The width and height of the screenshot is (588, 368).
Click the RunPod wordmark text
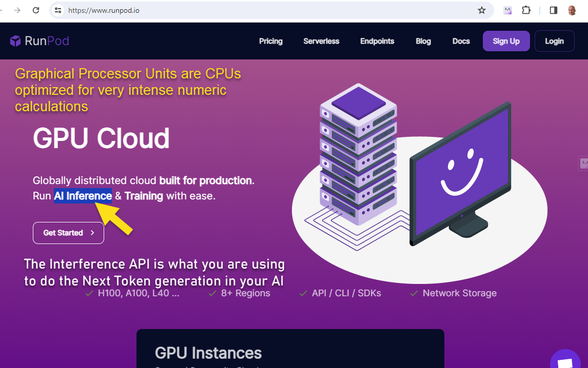click(47, 41)
